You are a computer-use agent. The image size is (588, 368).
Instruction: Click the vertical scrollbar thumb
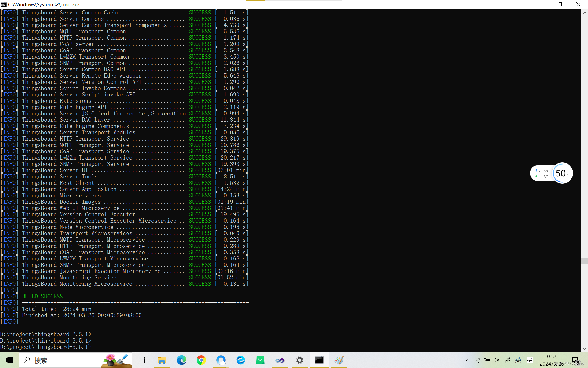point(585,261)
